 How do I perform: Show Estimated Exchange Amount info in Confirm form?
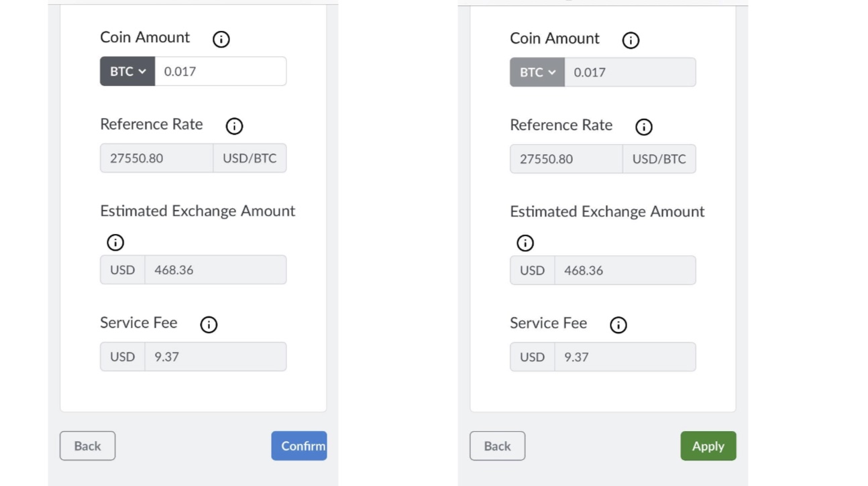[x=115, y=242]
